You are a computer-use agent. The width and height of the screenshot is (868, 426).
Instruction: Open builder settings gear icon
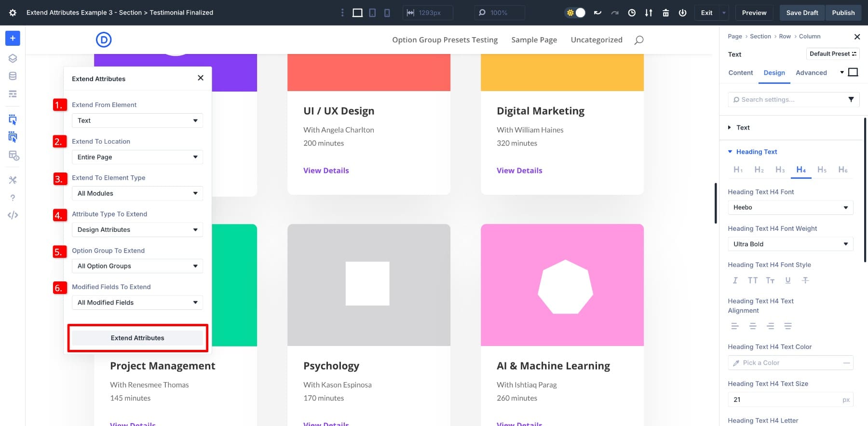click(13, 13)
